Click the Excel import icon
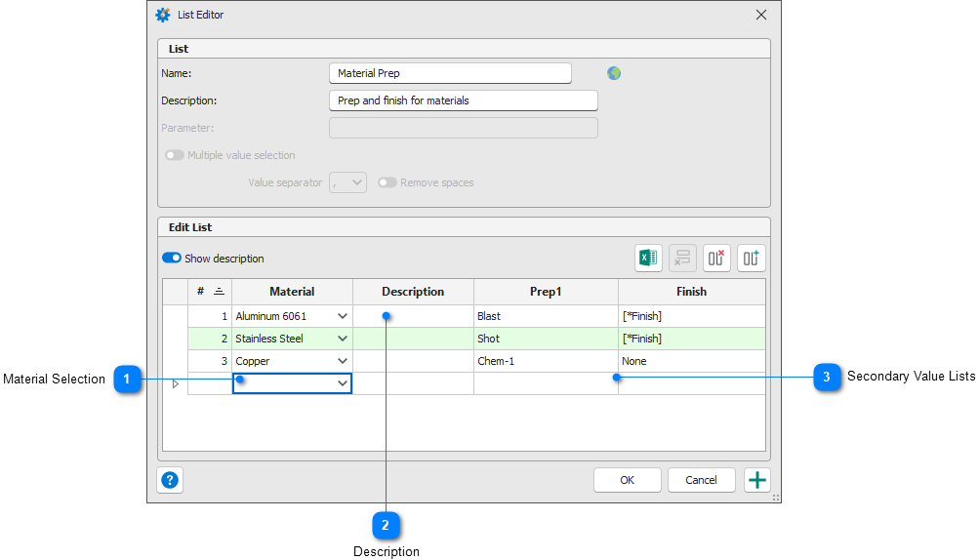This screenshot has width=979, height=560. tap(648, 258)
